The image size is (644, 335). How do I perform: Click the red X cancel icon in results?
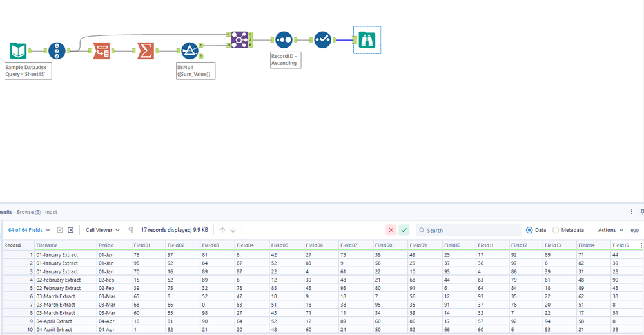[x=391, y=230]
